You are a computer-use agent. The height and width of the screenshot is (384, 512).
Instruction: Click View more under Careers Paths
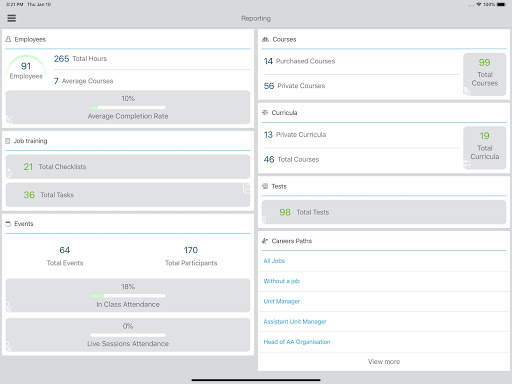[384, 361]
